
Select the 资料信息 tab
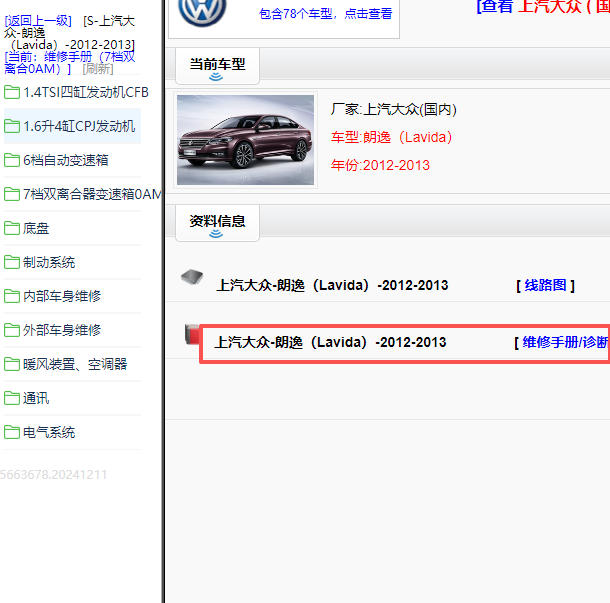[217, 223]
